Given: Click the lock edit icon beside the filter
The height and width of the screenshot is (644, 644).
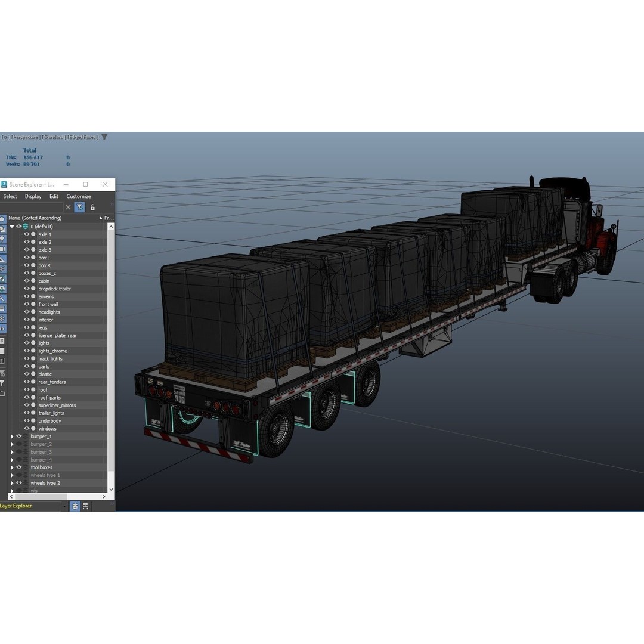Looking at the screenshot, I should coord(92,207).
